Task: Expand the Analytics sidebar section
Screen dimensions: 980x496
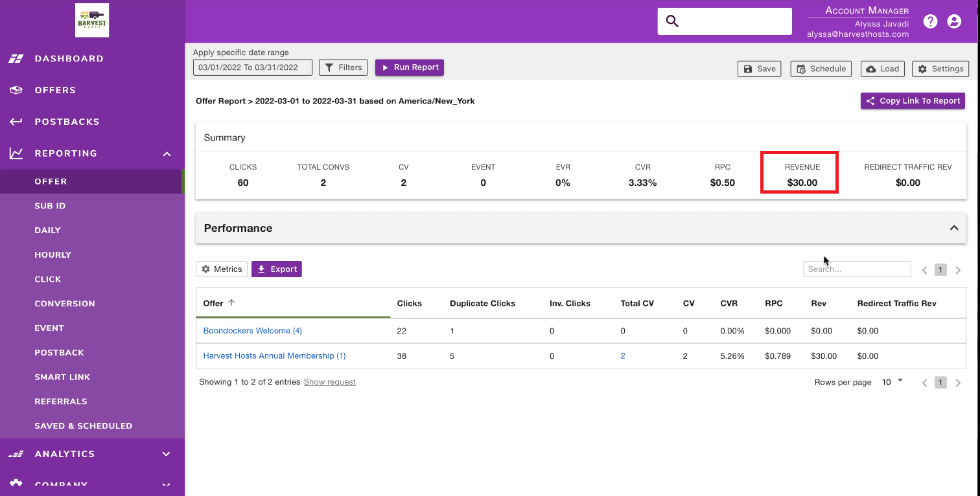Action: 167,454
